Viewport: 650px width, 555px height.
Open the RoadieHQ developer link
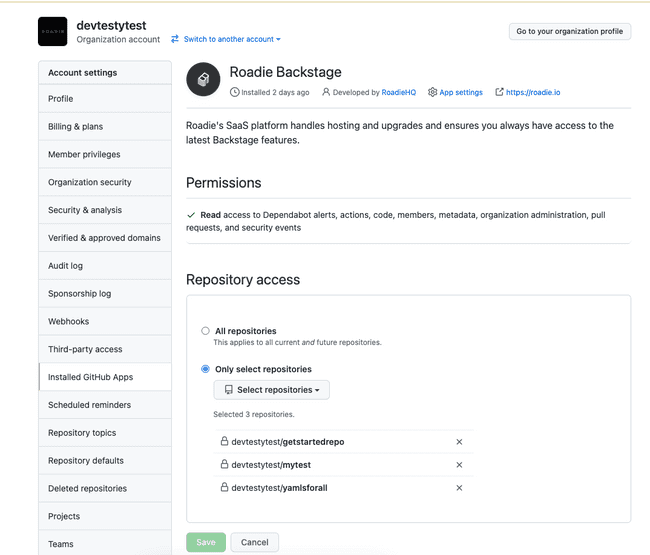coord(398,92)
